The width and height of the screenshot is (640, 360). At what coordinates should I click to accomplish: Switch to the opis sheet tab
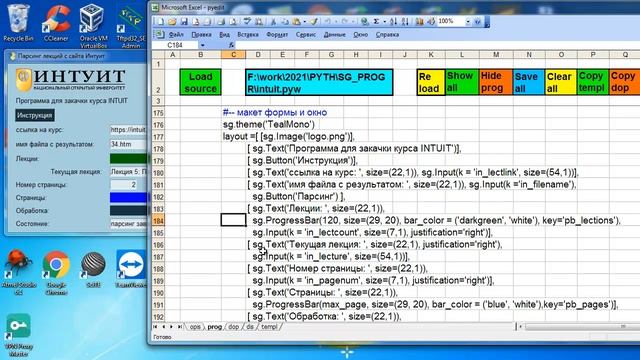195,327
